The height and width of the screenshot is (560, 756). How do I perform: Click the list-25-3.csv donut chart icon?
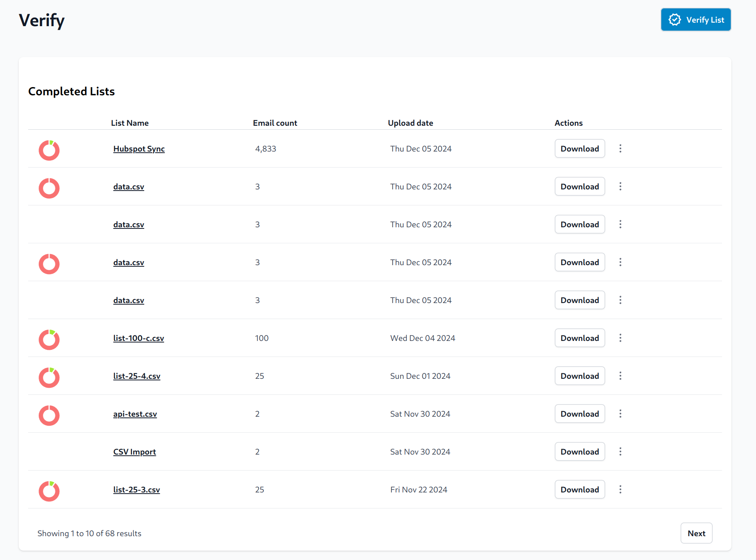[x=49, y=491]
